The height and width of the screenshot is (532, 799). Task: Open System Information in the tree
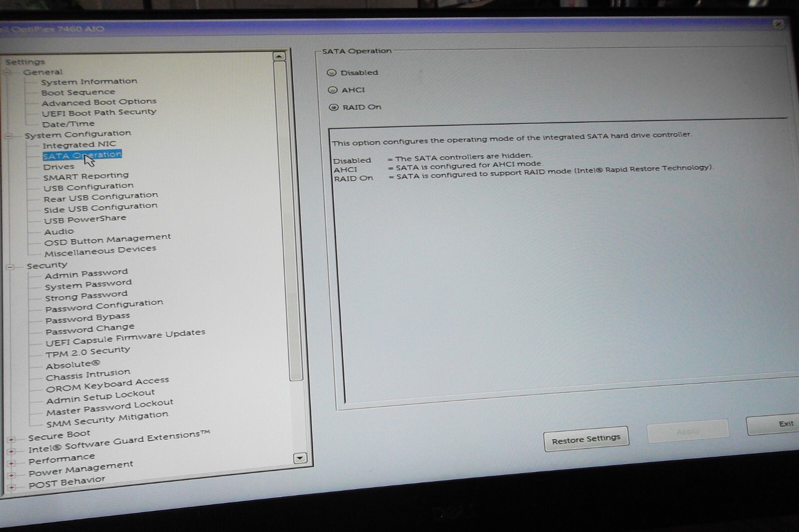click(89, 81)
